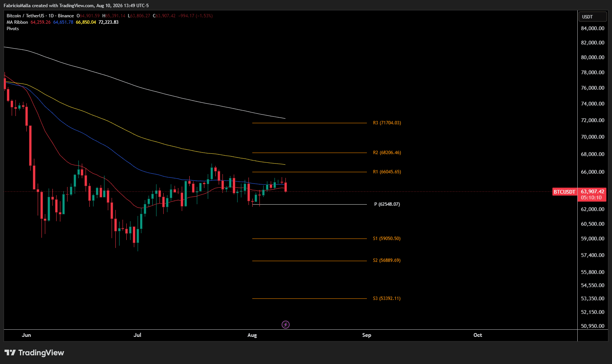Click the 53,350.00 price axis label
Screen dimensions: 612x364
[x=592, y=298]
